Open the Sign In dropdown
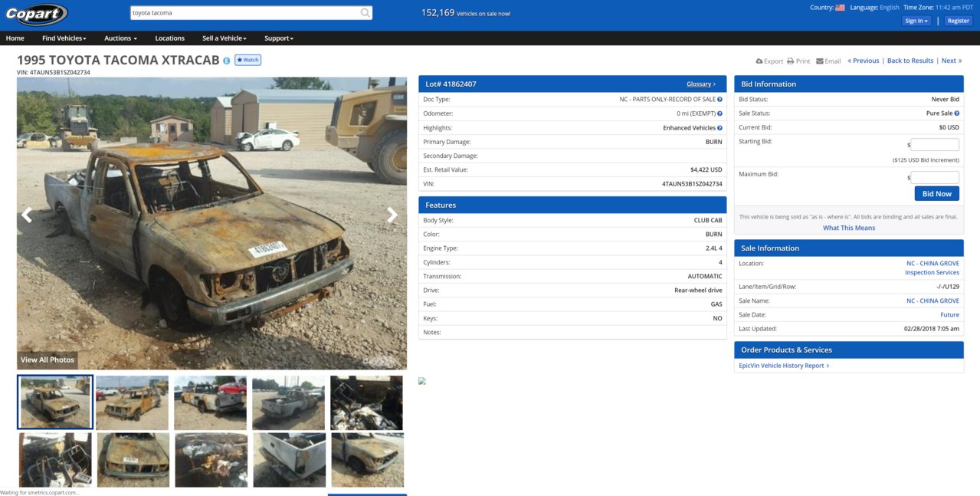The width and height of the screenshot is (980, 496). (917, 21)
